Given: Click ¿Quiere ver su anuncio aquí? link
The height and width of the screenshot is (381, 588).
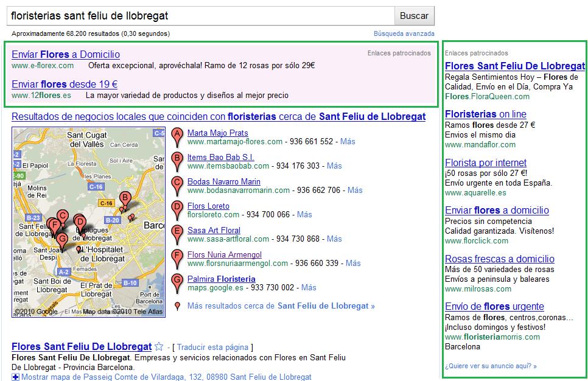Looking at the screenshot, I should 491,366.
